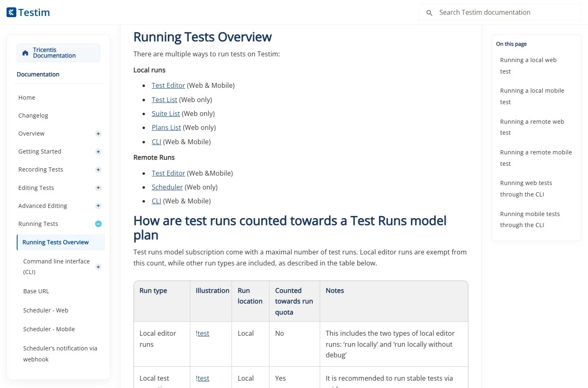
Task: Select Recording Tests sidebar item
Action: click(40, 169)
